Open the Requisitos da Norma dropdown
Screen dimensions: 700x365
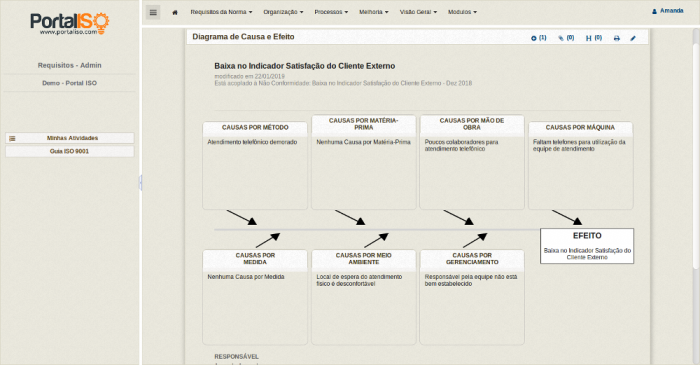tap(221, 12)
